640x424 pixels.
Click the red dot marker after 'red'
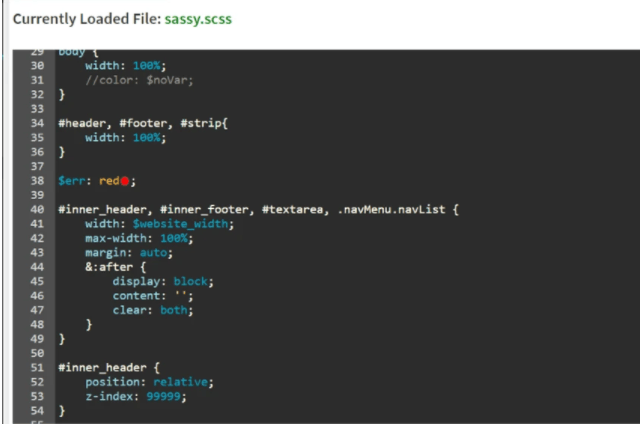(x=124, y=181)
